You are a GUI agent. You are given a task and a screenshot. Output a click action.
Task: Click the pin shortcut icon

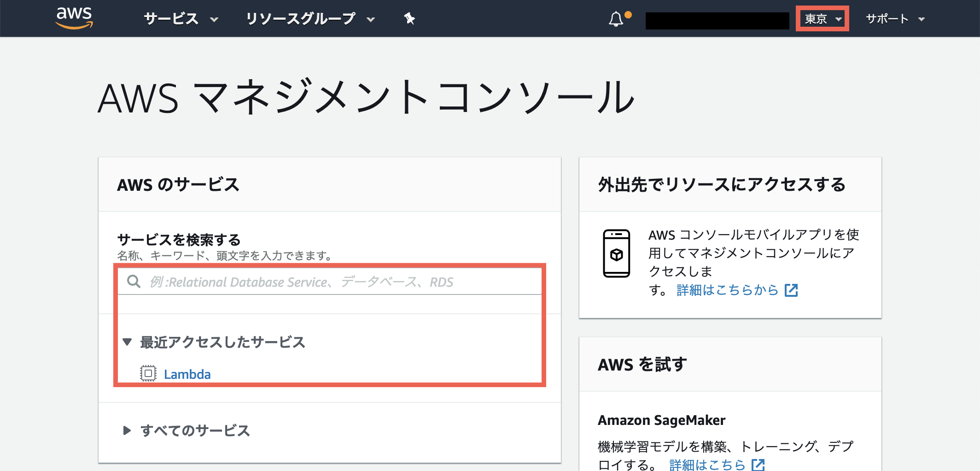coord(409,19)
